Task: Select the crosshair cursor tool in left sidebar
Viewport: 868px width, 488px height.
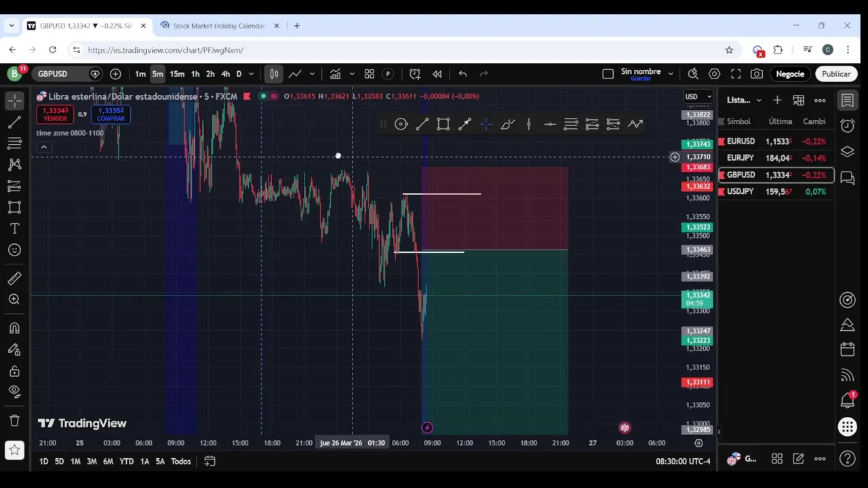Action: pyautogui.click(x=14, y=100)
